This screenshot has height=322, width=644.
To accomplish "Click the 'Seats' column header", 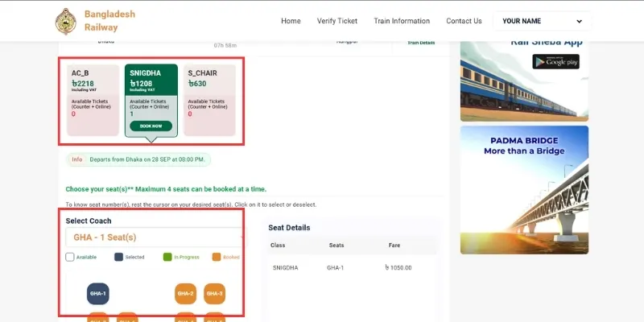I will tap(336, 246).
